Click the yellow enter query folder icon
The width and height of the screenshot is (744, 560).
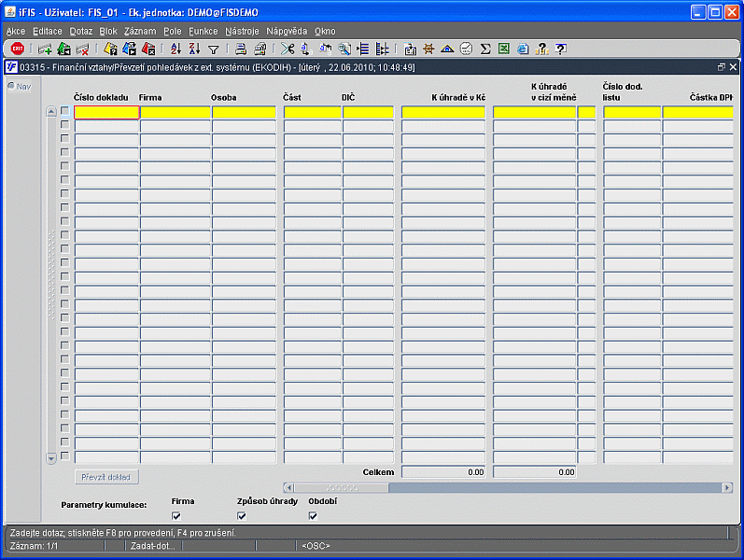110,49
